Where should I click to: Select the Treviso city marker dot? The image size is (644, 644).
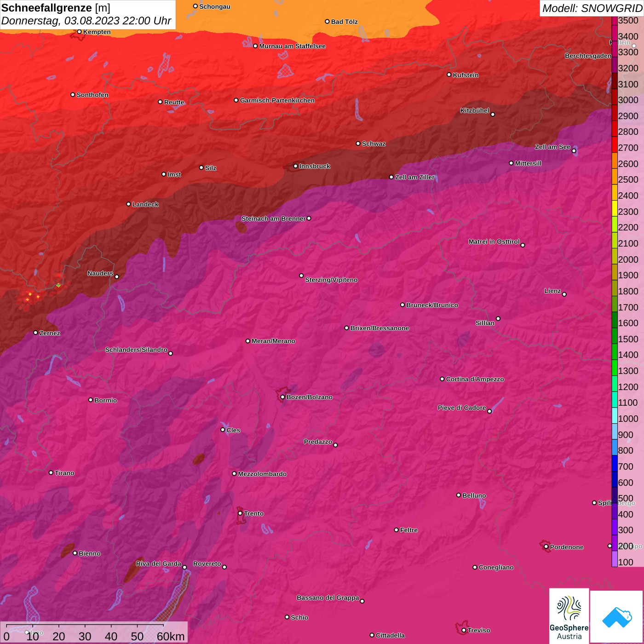point(464,630)
